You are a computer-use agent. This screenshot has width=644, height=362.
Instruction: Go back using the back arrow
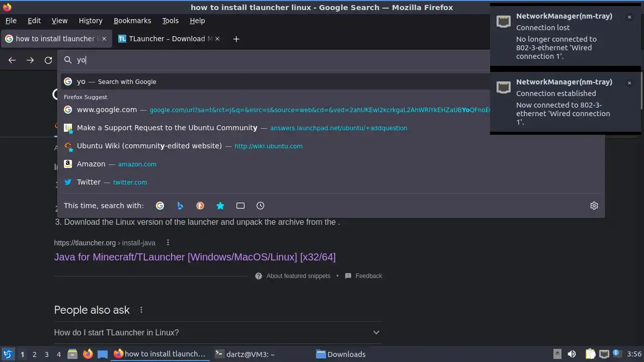12,60
